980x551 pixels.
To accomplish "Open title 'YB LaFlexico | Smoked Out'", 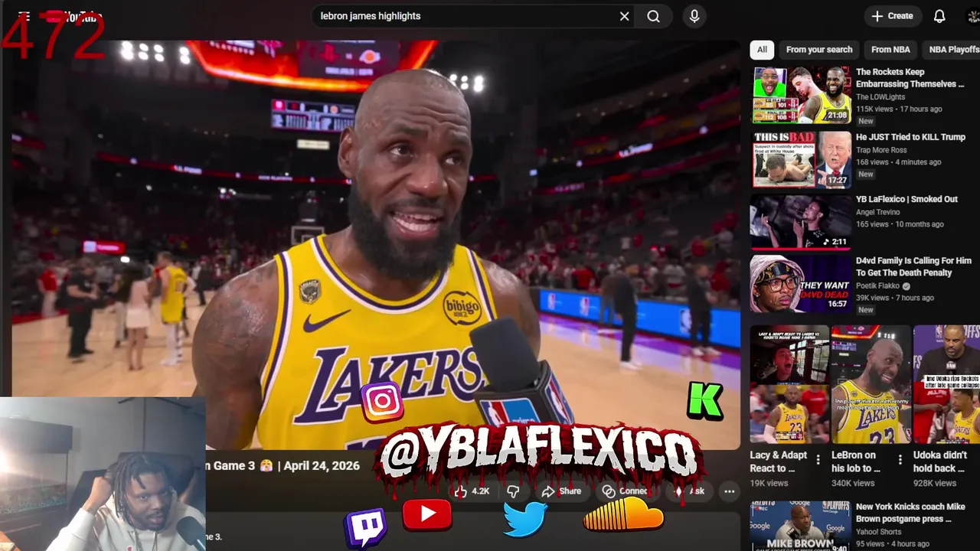I will 906,199.
